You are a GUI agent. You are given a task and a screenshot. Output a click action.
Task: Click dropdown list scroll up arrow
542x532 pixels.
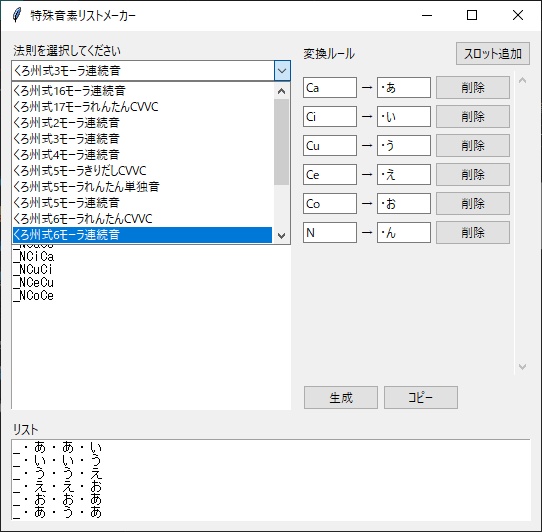pos(281,91)
